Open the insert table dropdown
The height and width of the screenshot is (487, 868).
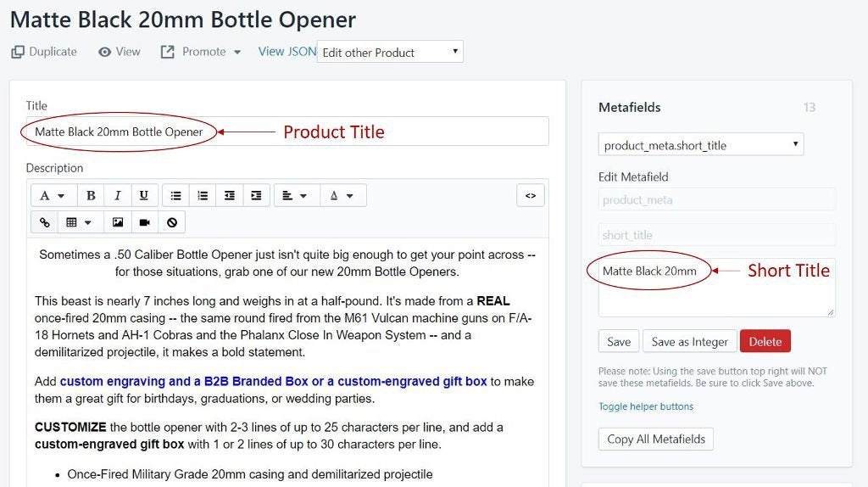(x=79, y=222)
